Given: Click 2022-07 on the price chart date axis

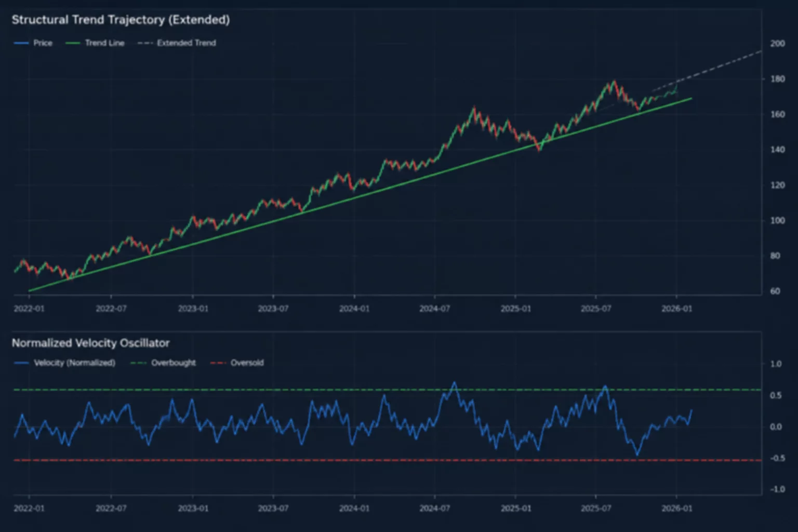Looking at the screenshot, I should (x=111, y=309).
